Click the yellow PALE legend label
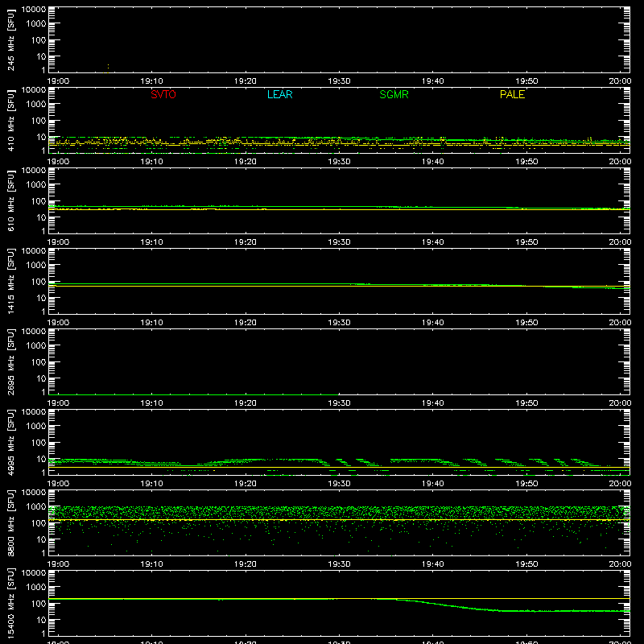The image size is (644, 644). pyautogui.click(x=512, y=94)
